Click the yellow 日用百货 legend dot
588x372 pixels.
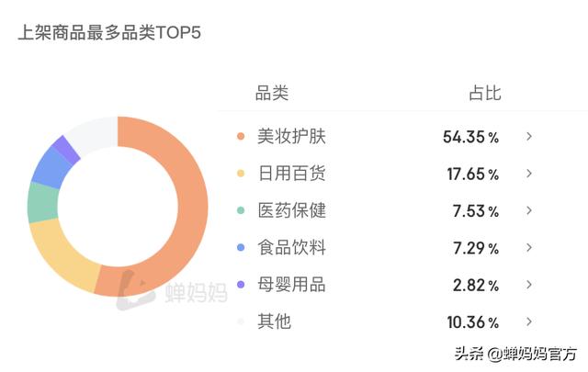pyautogui.click(x=241, y=174)
